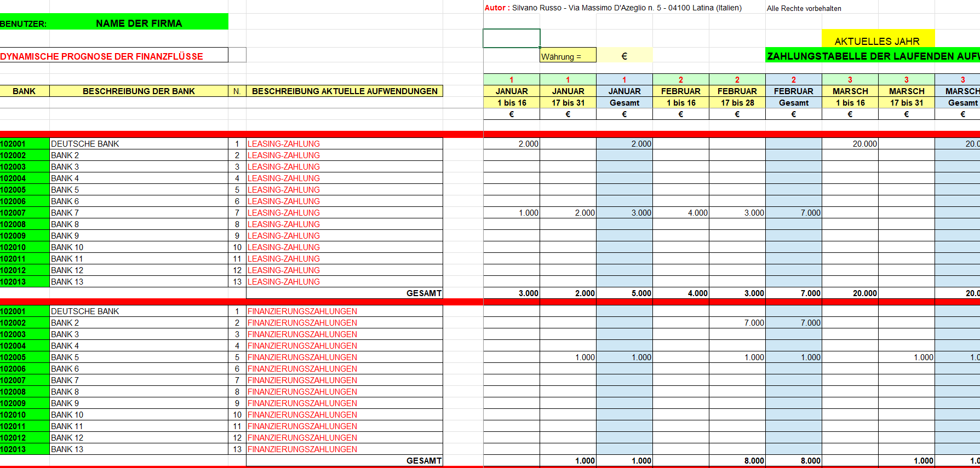Image resolution: width=980 pixels, height=468 pixels.
Task: Click the 'Währung =' label cell
Action: point(567,56)
